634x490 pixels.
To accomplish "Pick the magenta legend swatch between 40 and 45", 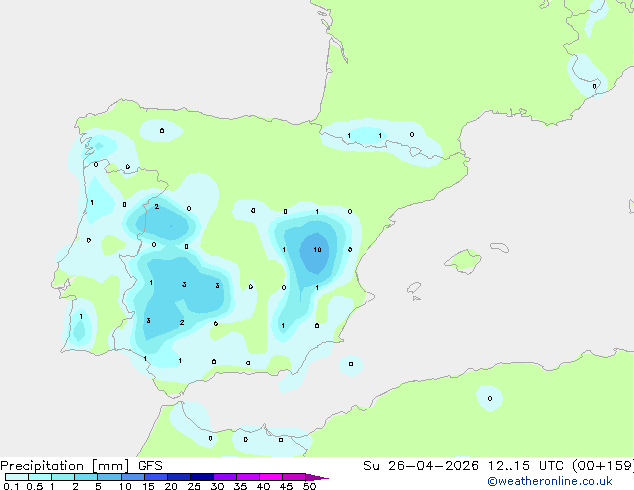I will click(271, 477).
